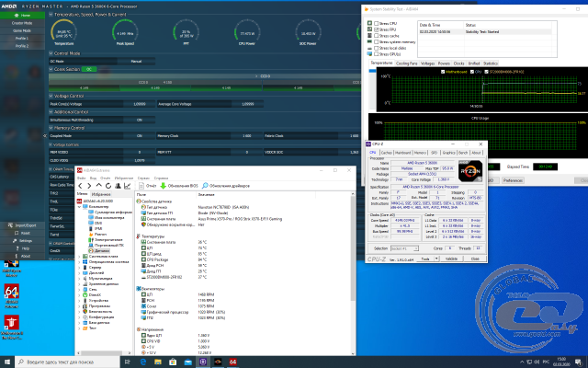
Task: Toggle the CPU graph legend checkbox
Action: [471, 72]
